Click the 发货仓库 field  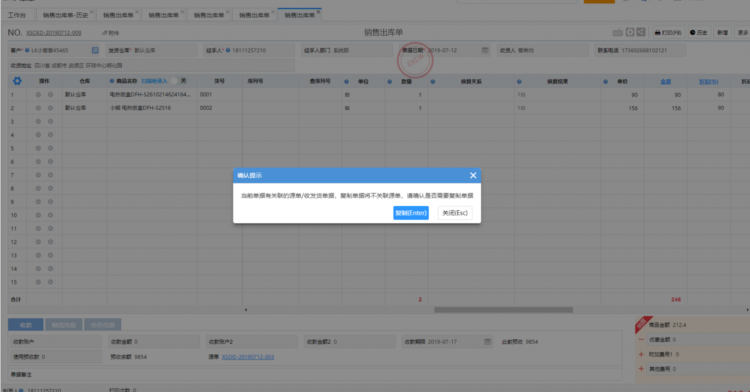pyautogui.click(x=151, y=50)
